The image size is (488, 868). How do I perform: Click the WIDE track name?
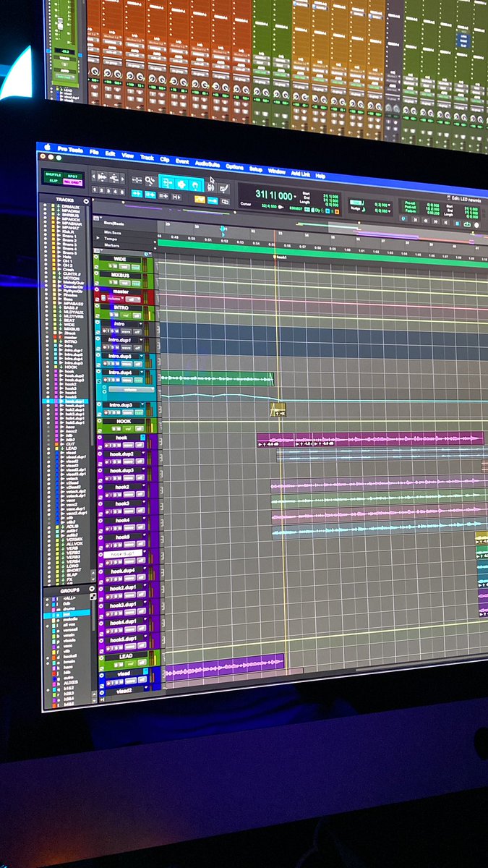pos(120,259)
